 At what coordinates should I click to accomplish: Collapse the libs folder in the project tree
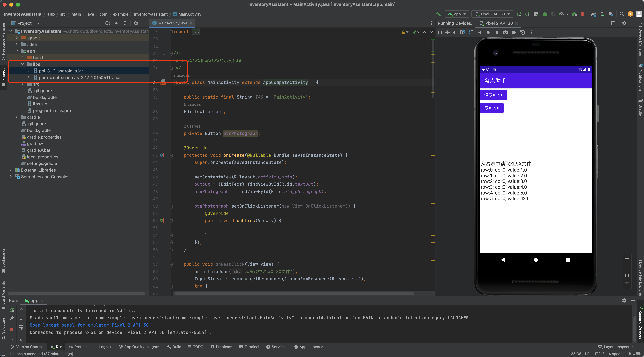[23, 64]
